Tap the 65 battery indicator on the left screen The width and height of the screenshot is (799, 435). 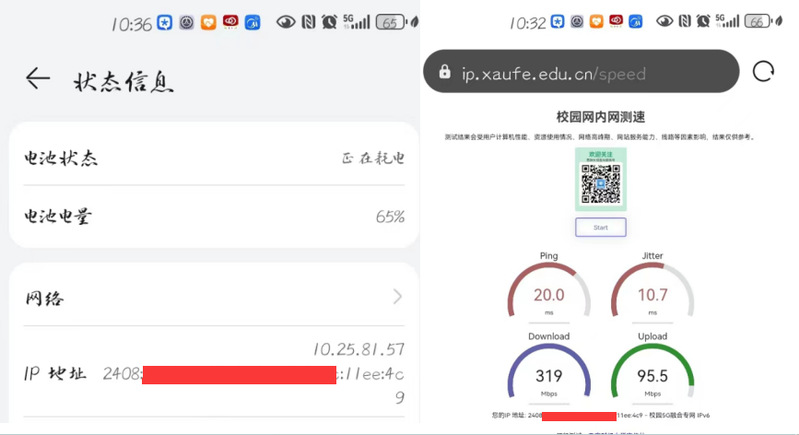coord(391,22)
